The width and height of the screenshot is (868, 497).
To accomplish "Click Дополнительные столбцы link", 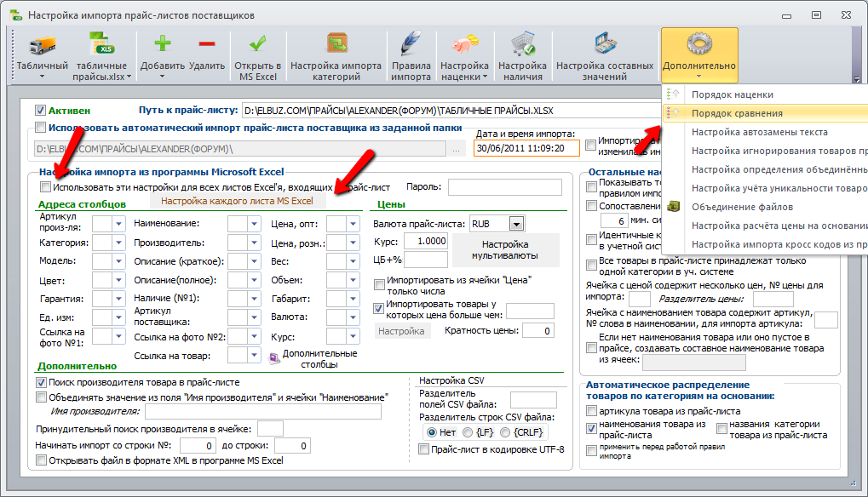I will point(319,359).
